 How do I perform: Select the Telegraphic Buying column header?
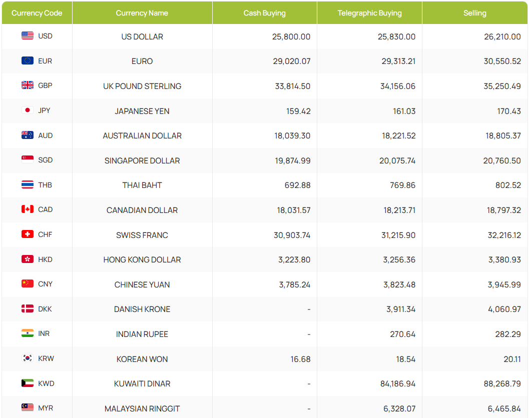369,13
